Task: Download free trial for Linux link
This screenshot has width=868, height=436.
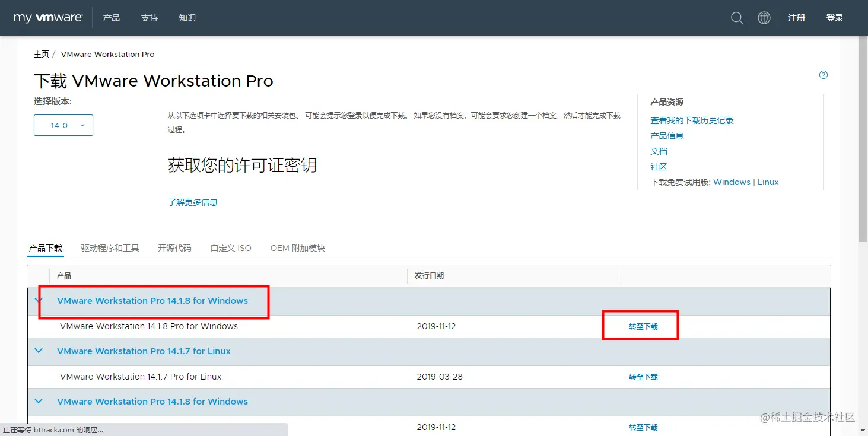Action: (768, 182)
